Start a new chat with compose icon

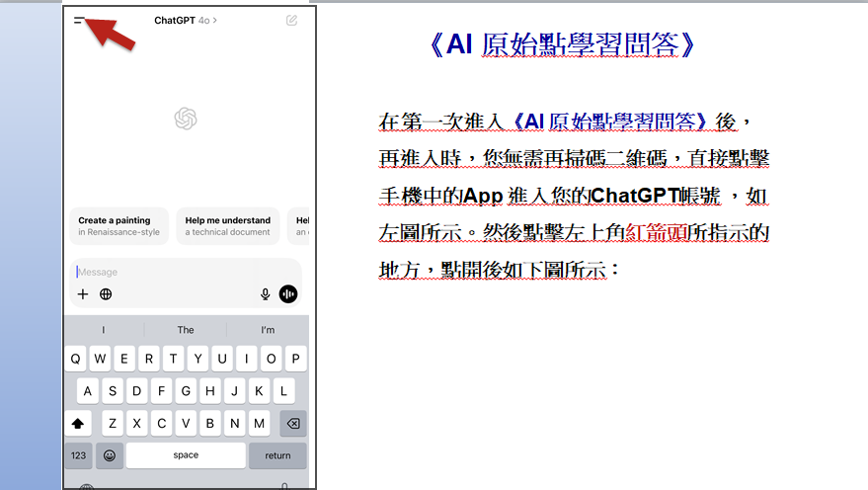point(291,21)
